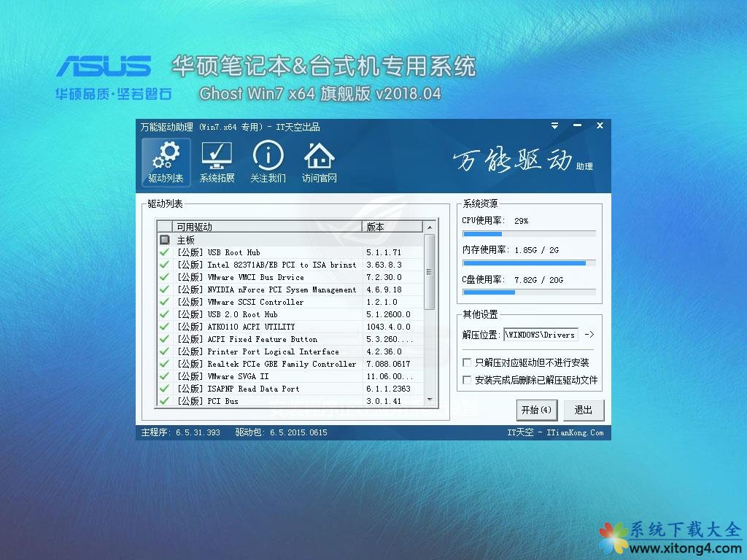
Task: Click the ASUS logo on the wallpaper
Action: coord(104,66)
